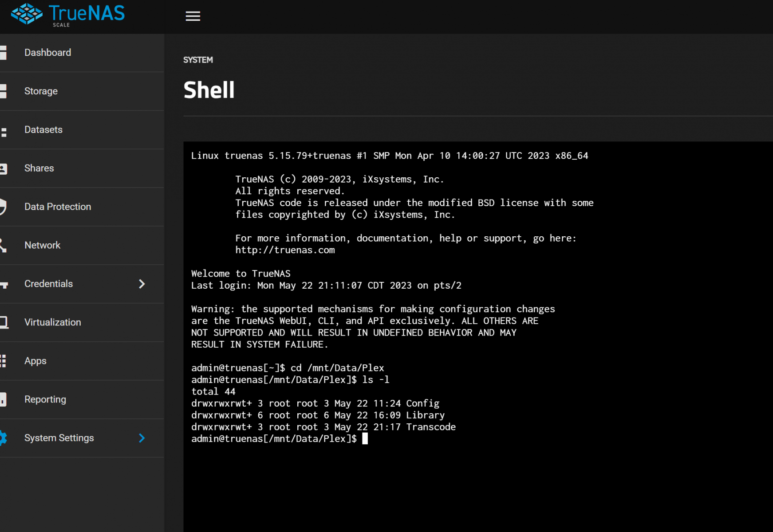
Task: Click the Network sidebar icon
Action: [x=3, y=246]
